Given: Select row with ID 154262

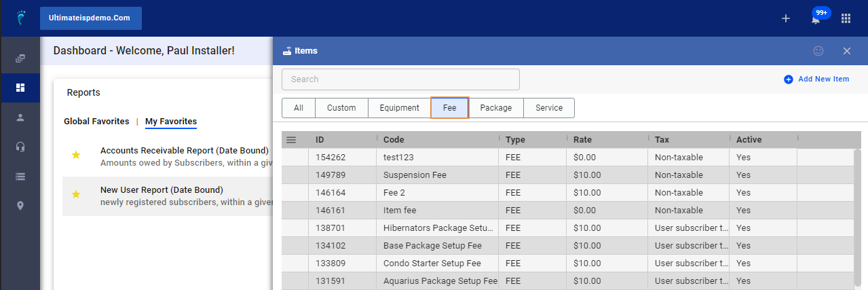Looking at the screenshot, I should coord(567,158).
